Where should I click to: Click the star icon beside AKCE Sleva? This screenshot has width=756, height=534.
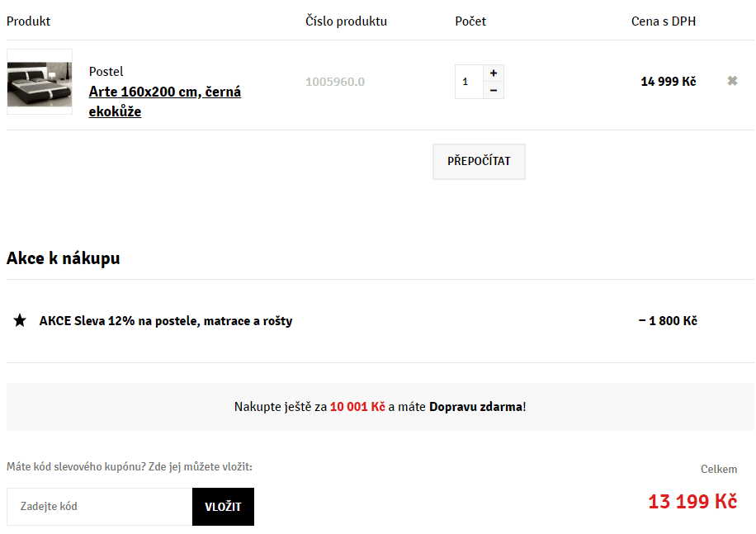pos(20,320)
